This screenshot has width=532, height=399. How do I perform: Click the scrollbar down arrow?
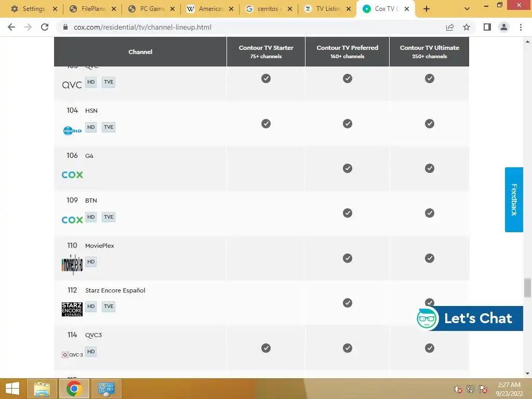pos(527,374)
